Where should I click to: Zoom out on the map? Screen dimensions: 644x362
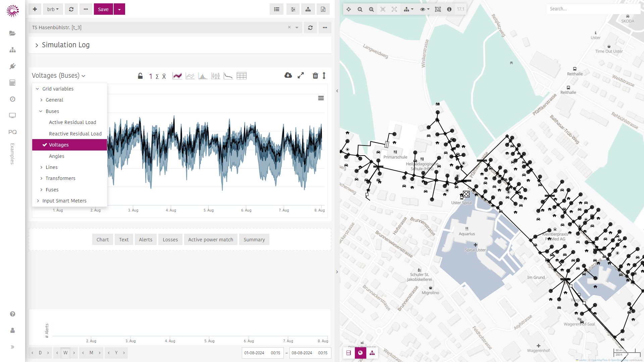pyautogui.click(x=360, y=9)
